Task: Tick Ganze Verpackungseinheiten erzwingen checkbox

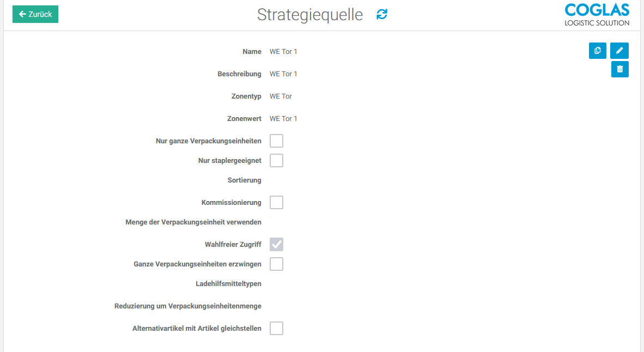Action: (276, 264)
